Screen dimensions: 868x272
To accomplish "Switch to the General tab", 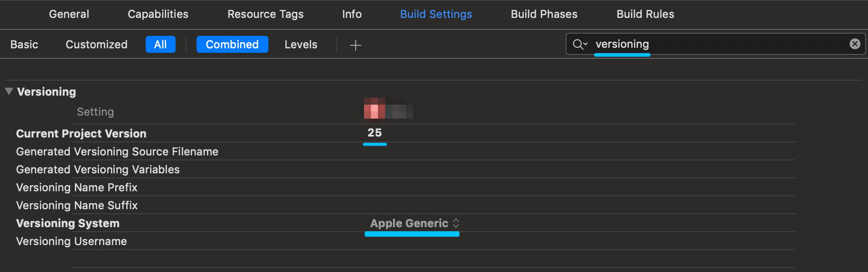I will tap(69, 14).
